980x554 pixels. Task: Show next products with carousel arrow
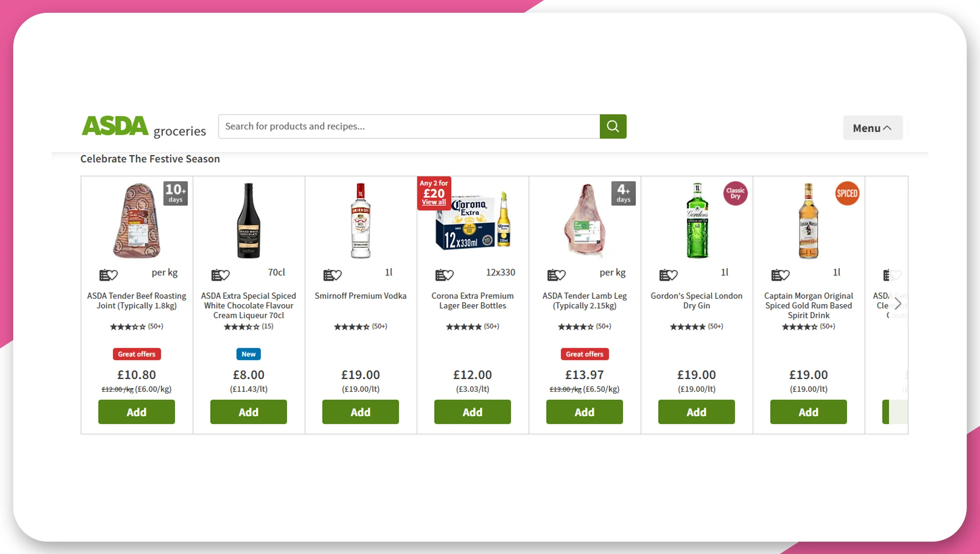coord(898,304)
